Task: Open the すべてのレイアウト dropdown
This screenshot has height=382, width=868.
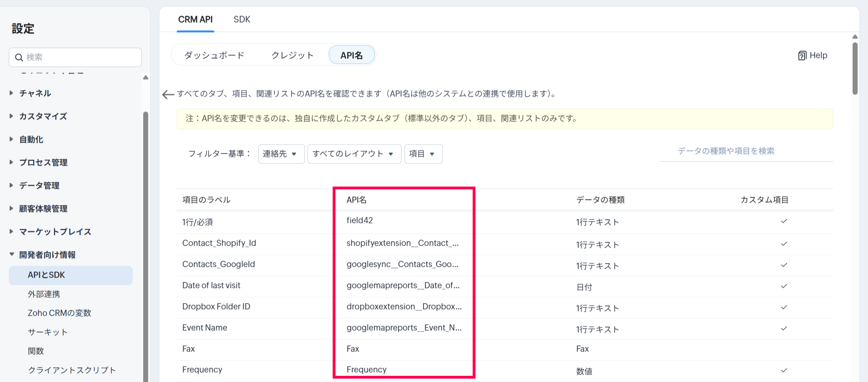Action: point(354,154)
